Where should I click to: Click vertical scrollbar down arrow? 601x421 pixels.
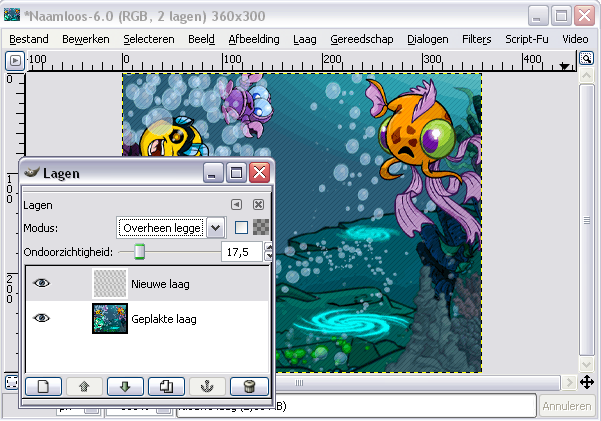tap(587, 364)
